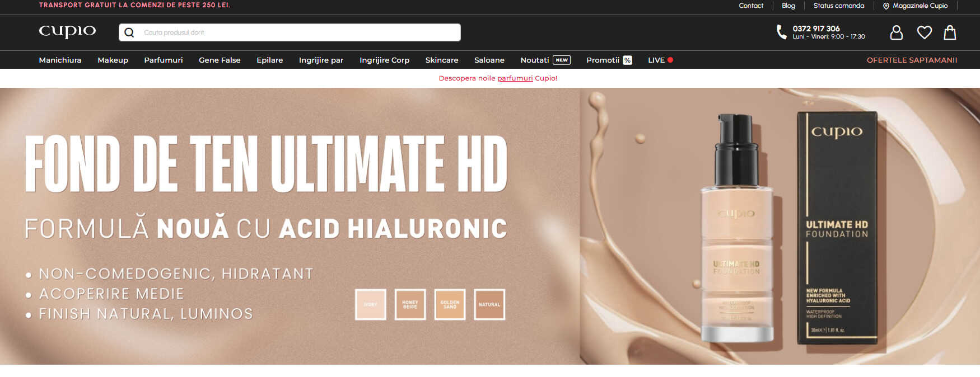Open Status comanda page
The width and height of the screenshot is (980, 377).
[838, 6]
